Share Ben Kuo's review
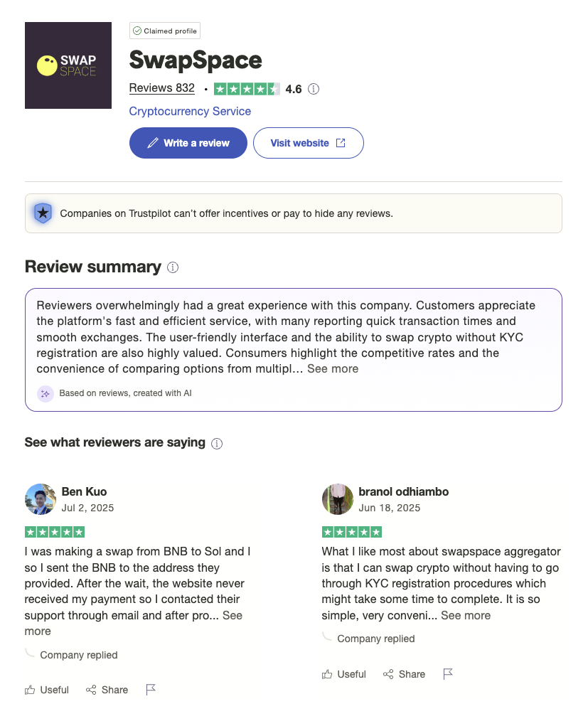The width and height of the screenshot is (588, 704). coord(107,690)
